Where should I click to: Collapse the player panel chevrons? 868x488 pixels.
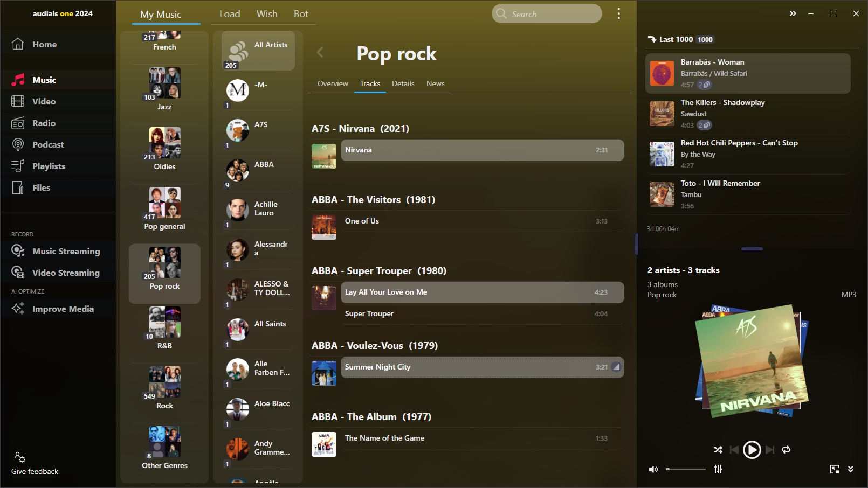[851, 469]
